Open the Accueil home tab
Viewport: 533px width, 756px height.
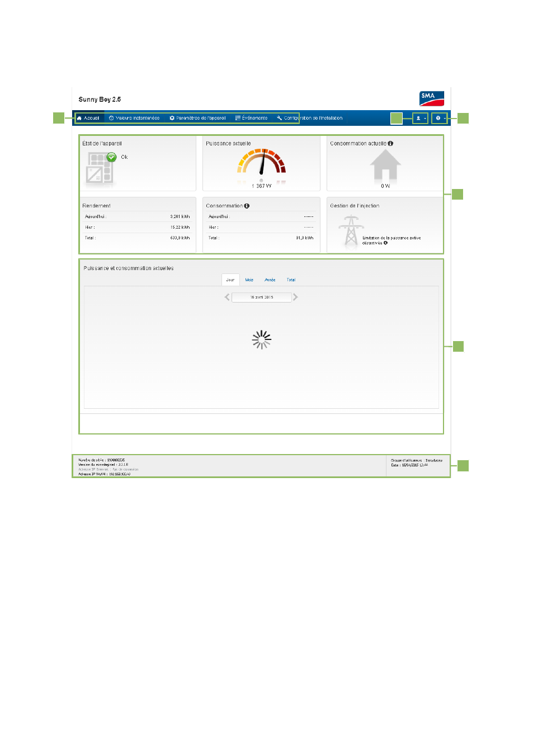pos(88,118)
